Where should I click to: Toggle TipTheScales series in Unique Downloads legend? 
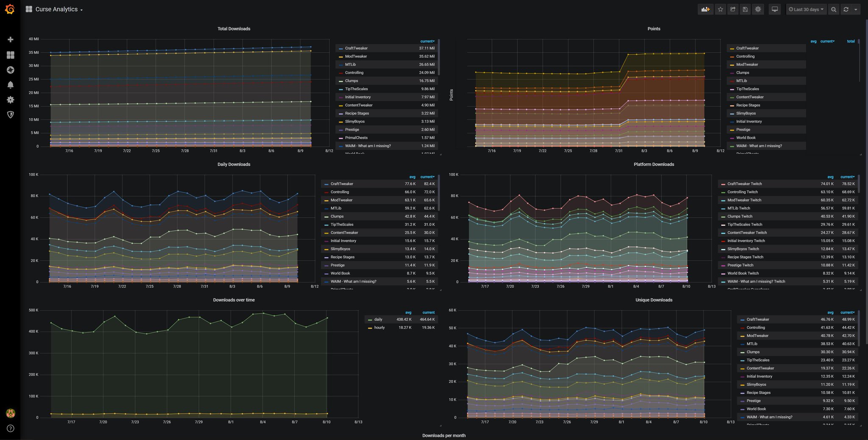coord(758,360)
